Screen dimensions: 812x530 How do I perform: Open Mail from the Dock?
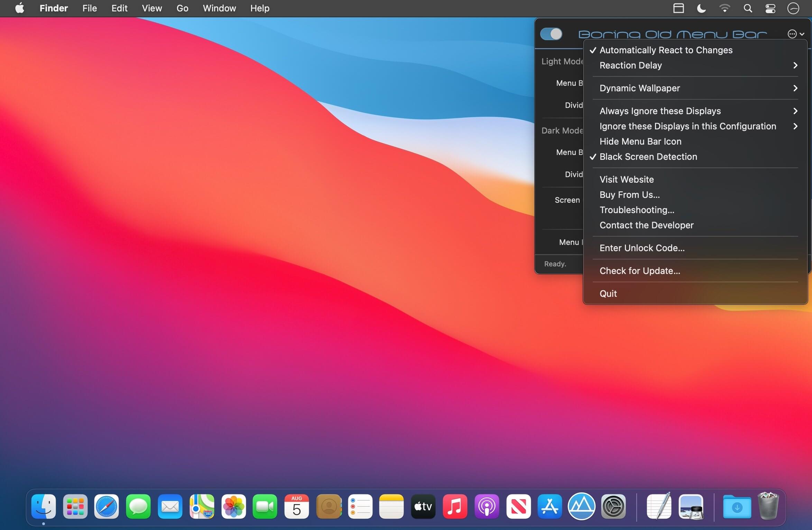170,506
